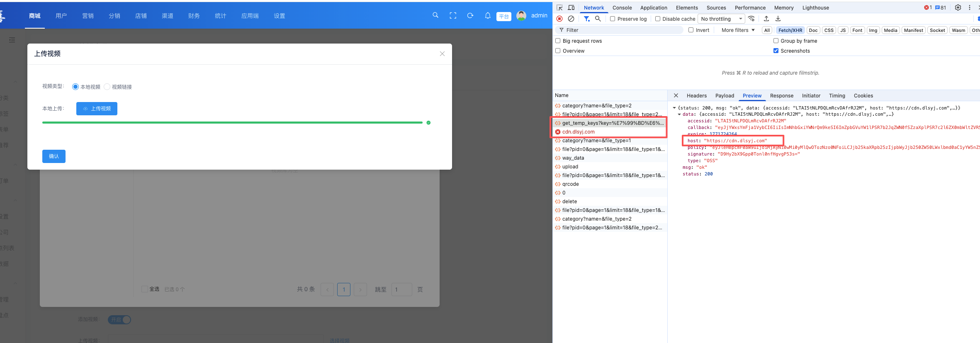Click the inspect element picker icon
Screen dimensions: 980x343
coord(559,7)
